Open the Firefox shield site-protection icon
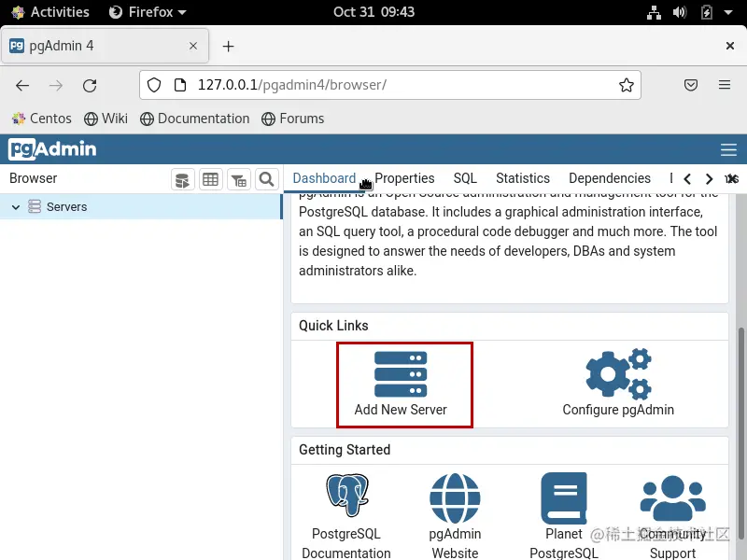The height and width of the screenshot is (560, 747). pos(153,85)
